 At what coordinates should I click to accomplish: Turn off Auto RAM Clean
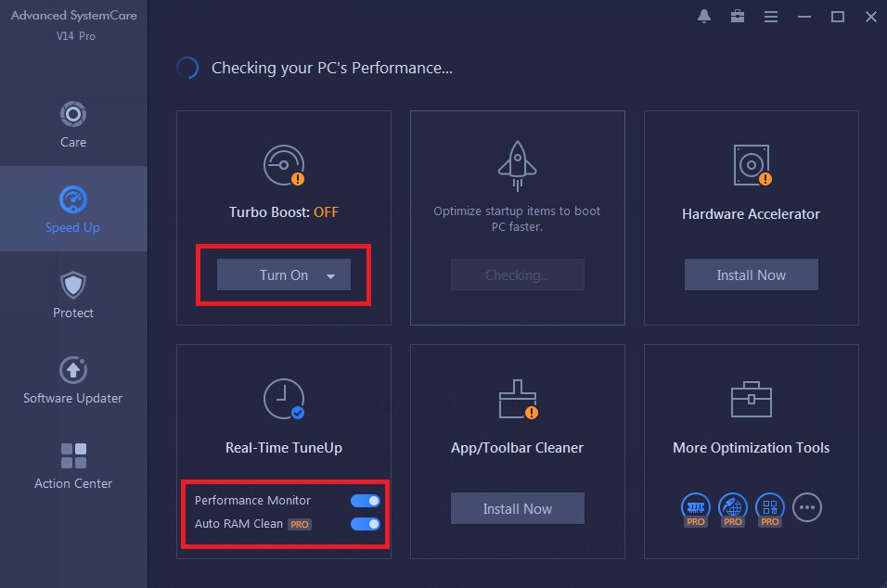(x=365, y=524)
